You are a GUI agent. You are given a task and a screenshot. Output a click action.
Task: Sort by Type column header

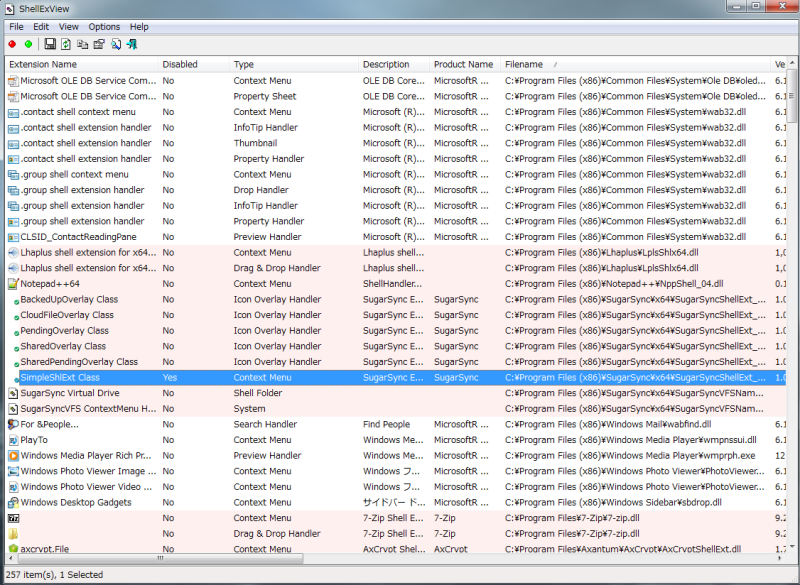point(294,64)
